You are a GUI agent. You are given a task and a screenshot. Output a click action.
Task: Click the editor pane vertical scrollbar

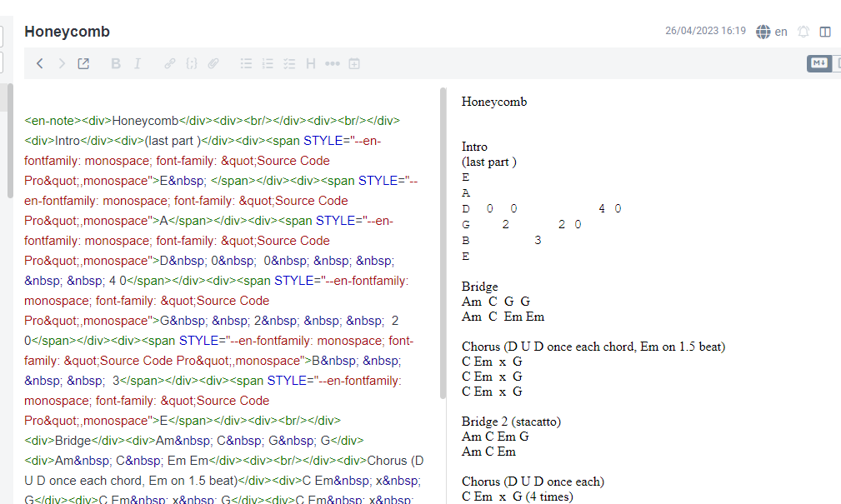(443, 242)
